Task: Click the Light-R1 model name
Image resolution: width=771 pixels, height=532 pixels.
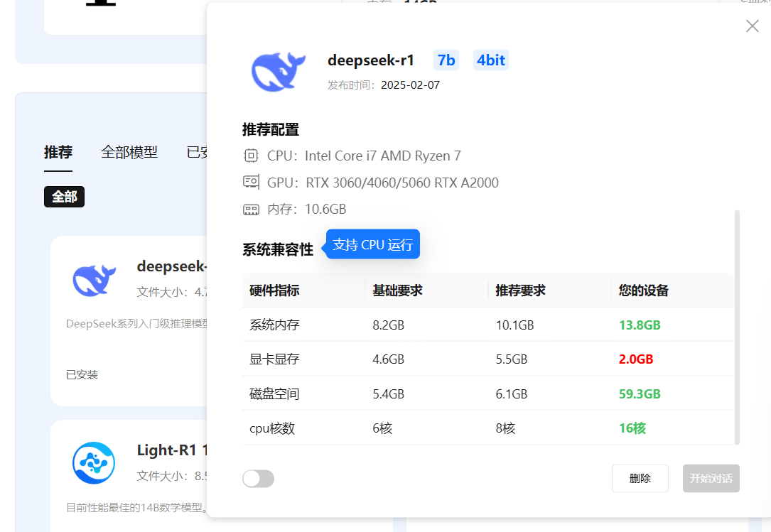Action: (x=172, y=450)
